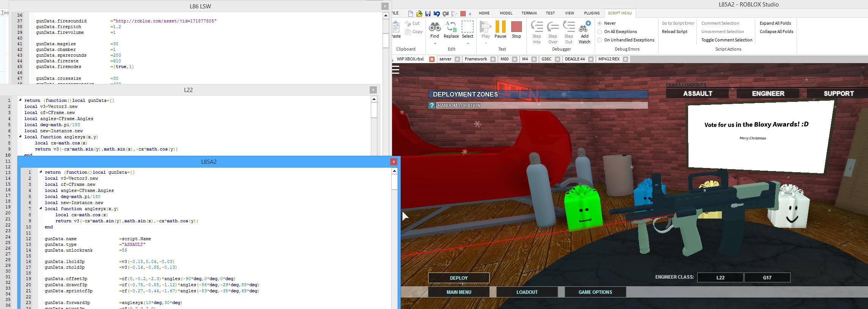Click the Redo arrow icon
Screen dimensions: 868x309
445,14
